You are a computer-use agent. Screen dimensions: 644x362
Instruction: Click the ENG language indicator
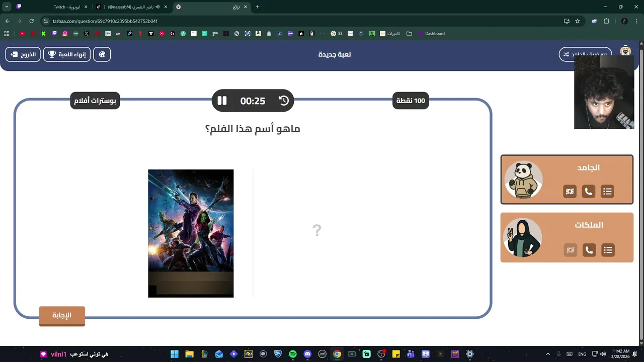pyautogui.click(x=582, y=354)
